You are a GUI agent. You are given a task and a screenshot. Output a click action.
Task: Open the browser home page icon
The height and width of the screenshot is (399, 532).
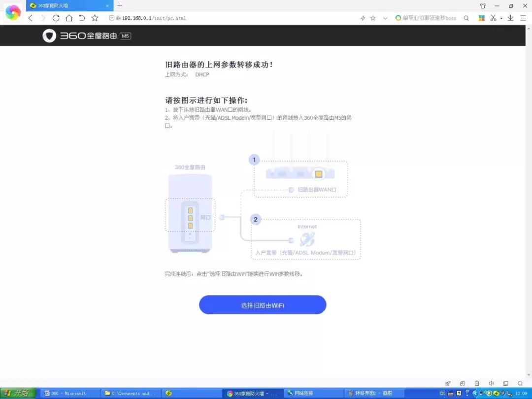pyautogui.click(x=70, y=18)
